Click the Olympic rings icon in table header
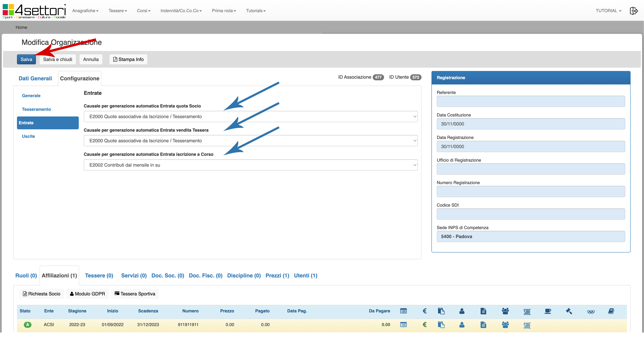Screen dimensions: 644x346 pos(591,311)
